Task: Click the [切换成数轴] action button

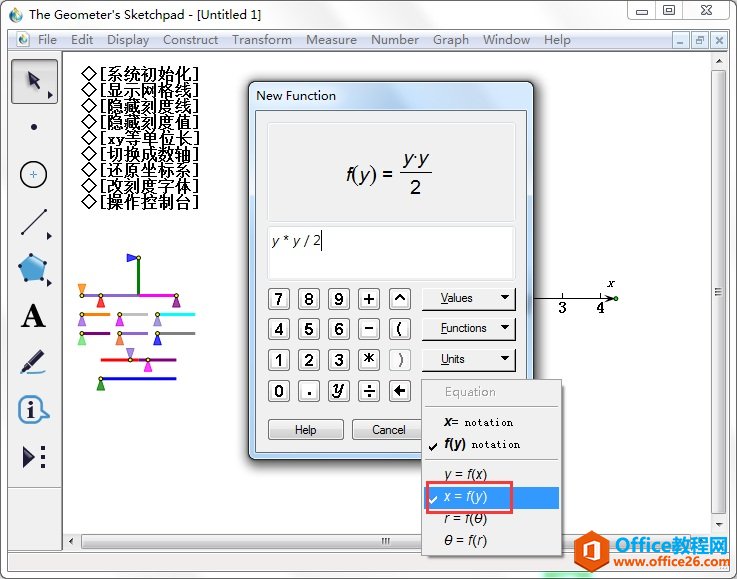Action: [x=140, y=154]
